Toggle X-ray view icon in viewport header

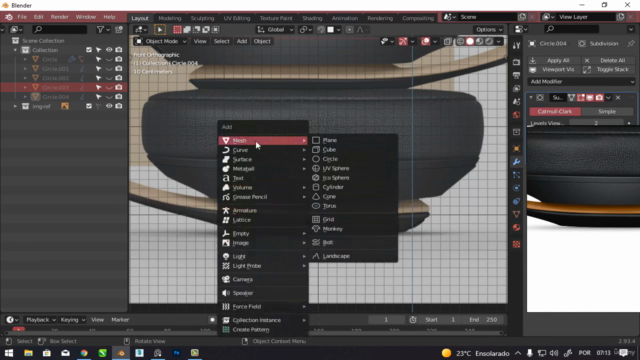pyautogui.click(x=448, y=41)
